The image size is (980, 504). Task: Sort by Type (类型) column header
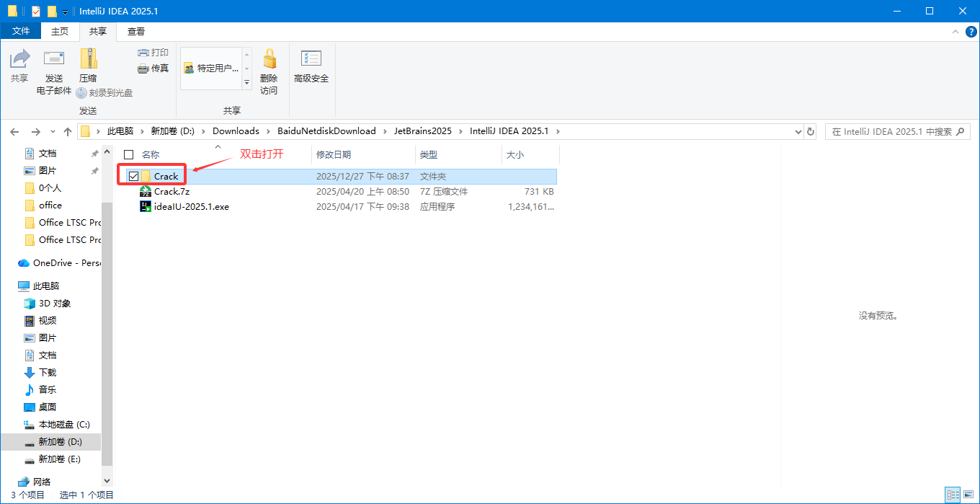[429, 154]
